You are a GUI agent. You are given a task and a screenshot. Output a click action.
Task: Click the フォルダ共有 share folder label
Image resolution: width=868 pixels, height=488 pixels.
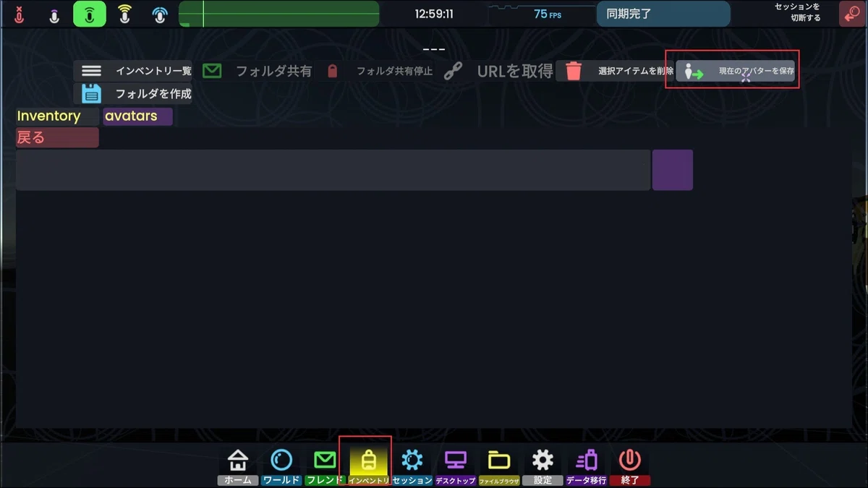[x=273, y=71]
